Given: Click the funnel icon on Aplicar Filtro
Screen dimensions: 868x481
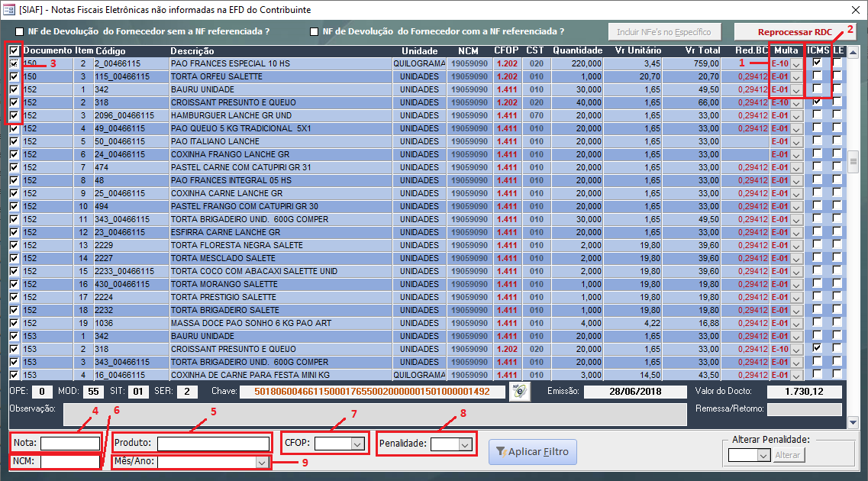Looking at the screenshot, I should click(500, 452).
